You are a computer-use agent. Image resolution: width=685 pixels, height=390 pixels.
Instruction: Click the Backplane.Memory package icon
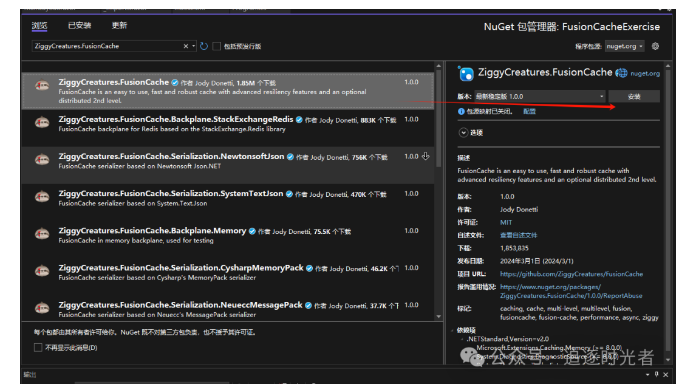42,234
